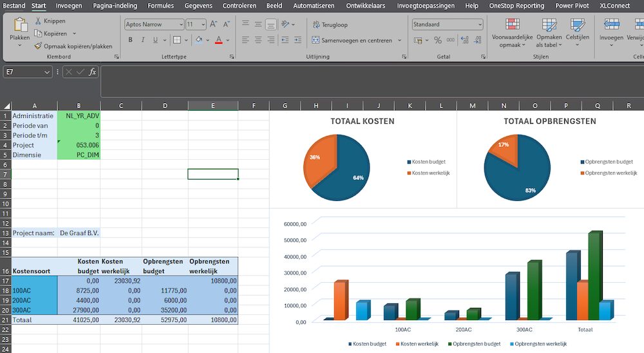Activate Opmaak kopiëren/plakken format painter
This screenshot has height=353, width=644.
pos(73,46)
